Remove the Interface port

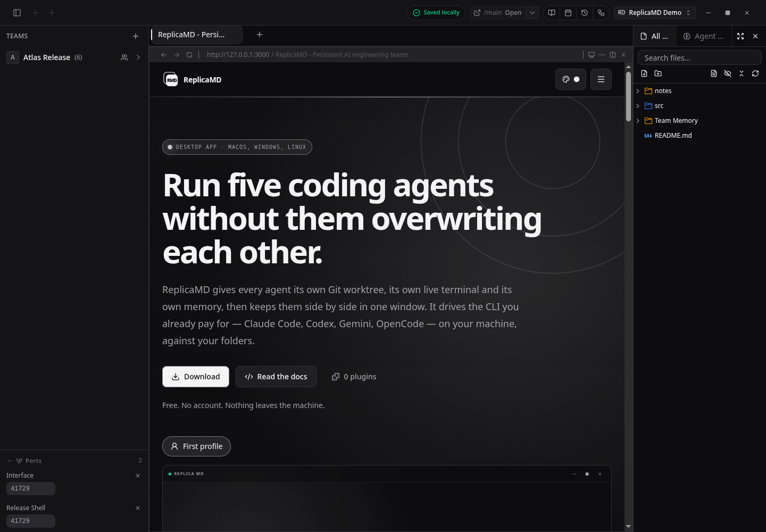click(138, 476)
